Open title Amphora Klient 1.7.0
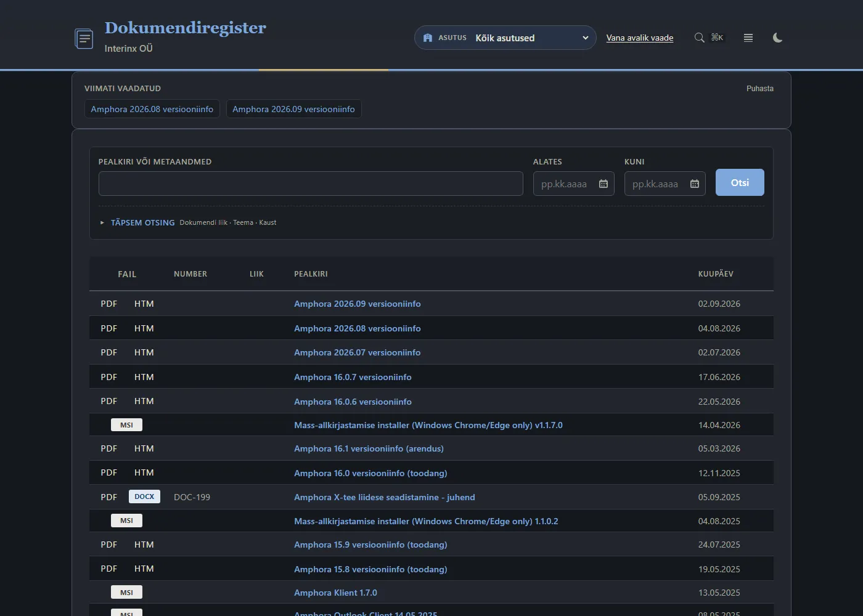This screenshot has width=863, height=616. [335, 593]
